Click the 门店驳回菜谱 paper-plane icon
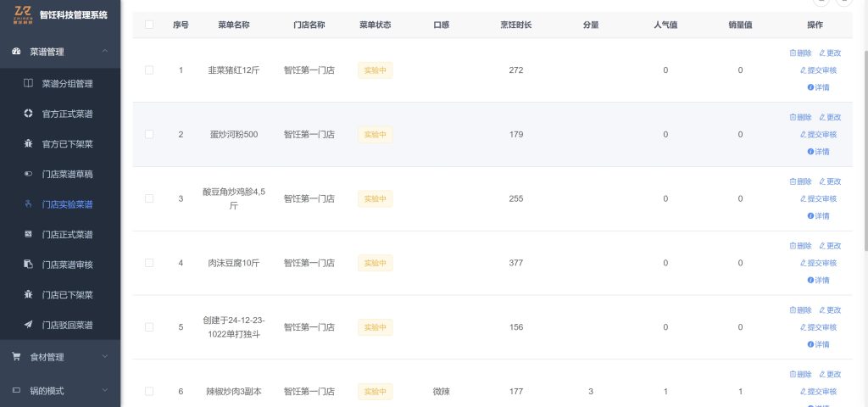Image resolution: width=868 pixels, height=407 pixels. click(x=28, y=325)
